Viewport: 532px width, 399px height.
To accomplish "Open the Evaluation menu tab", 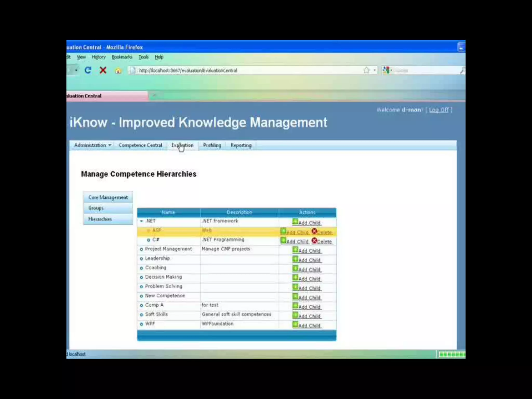I will (x=182, y=145).
